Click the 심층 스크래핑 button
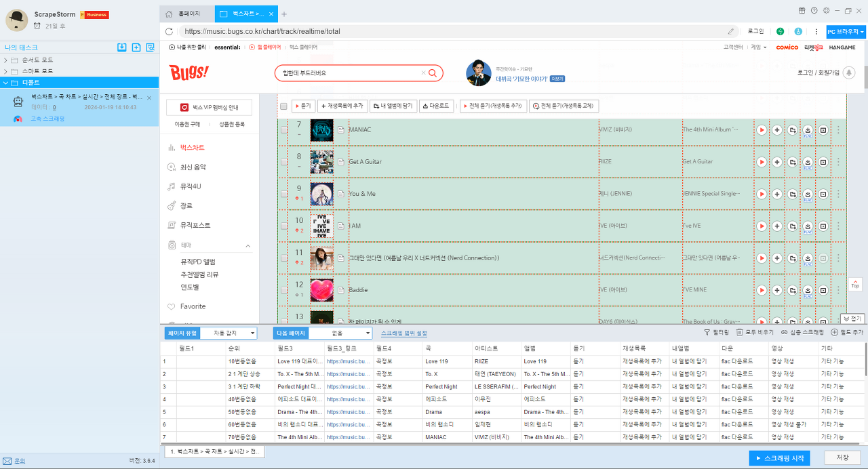The width and height of the screenshot is (868, 469). pos(802,333)
